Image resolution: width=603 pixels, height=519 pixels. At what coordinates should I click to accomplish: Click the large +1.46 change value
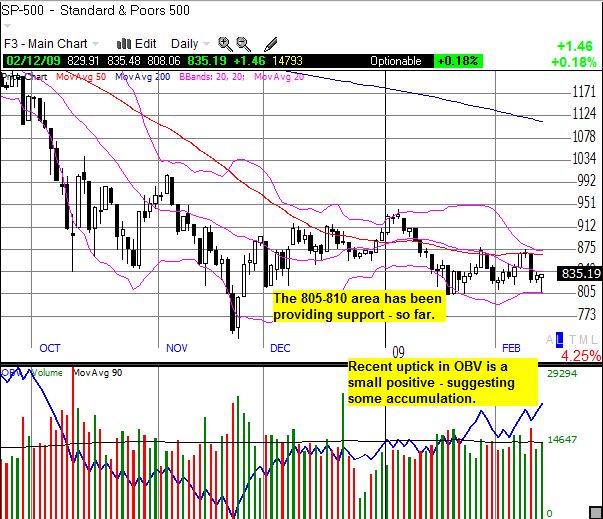[x=575, y=46]
